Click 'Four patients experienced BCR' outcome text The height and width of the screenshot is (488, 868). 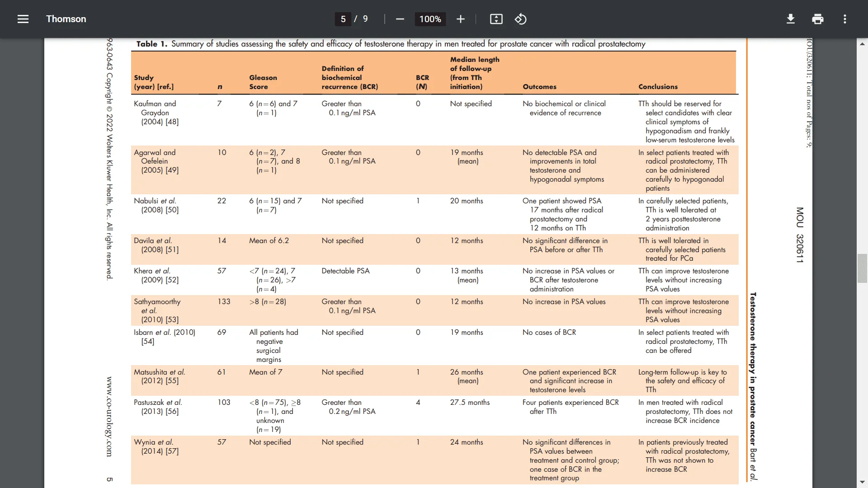571,402
